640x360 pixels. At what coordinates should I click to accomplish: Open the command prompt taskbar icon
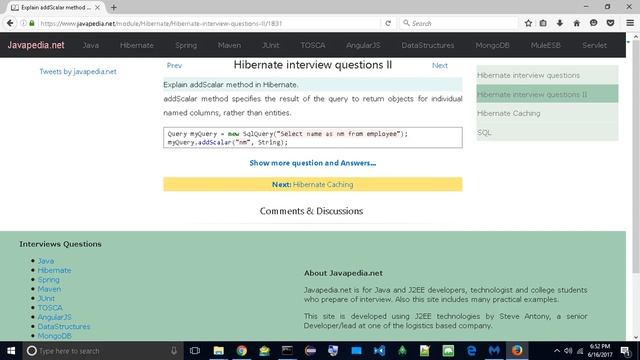tap(287, 351)
